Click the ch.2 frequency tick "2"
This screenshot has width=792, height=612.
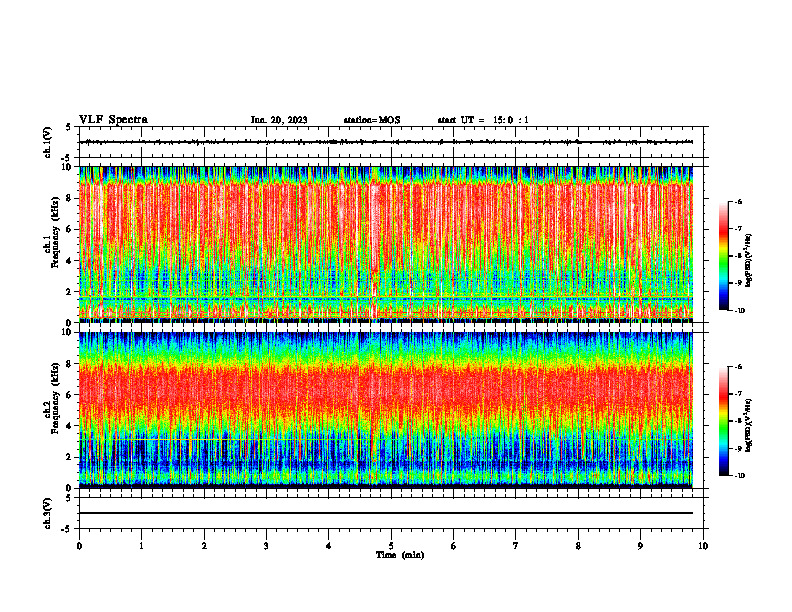click(69, 457)
